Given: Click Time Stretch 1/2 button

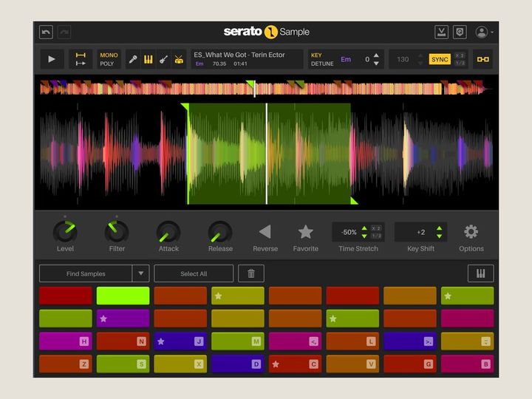Looking at the screenshot, I should coord(376,236).
